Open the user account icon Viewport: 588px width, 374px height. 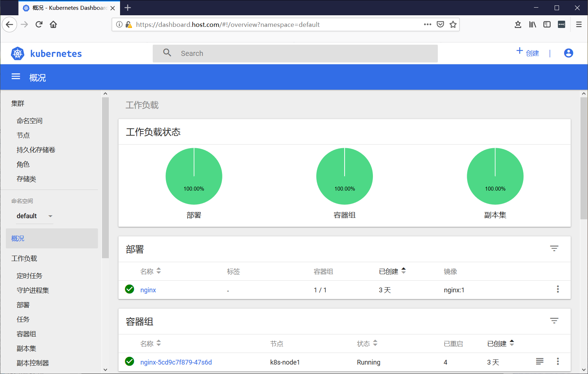click(568, 53)
